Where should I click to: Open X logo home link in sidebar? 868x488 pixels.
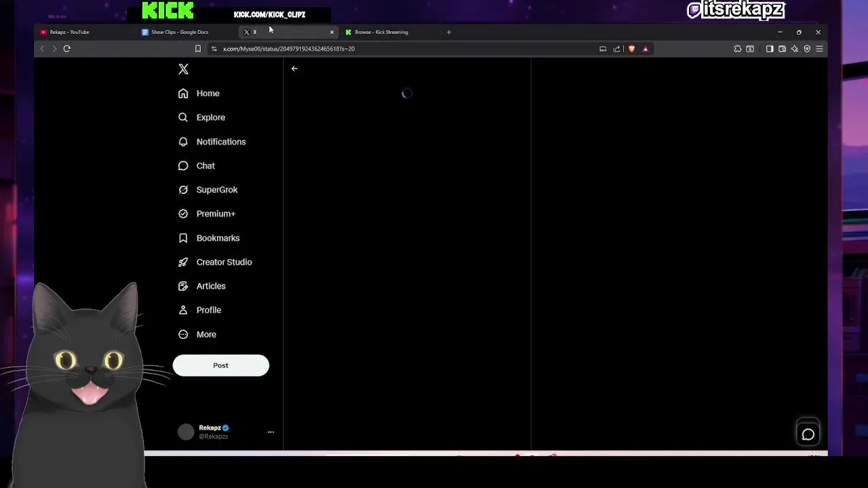click(x=183, y=69)
